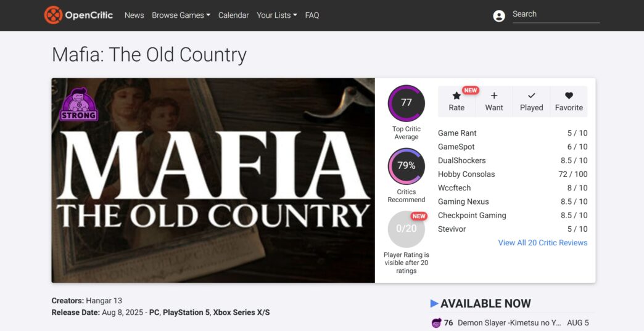Open the Calendar page
The width and height of the screenshot is (644, 331).
[233, 15]
